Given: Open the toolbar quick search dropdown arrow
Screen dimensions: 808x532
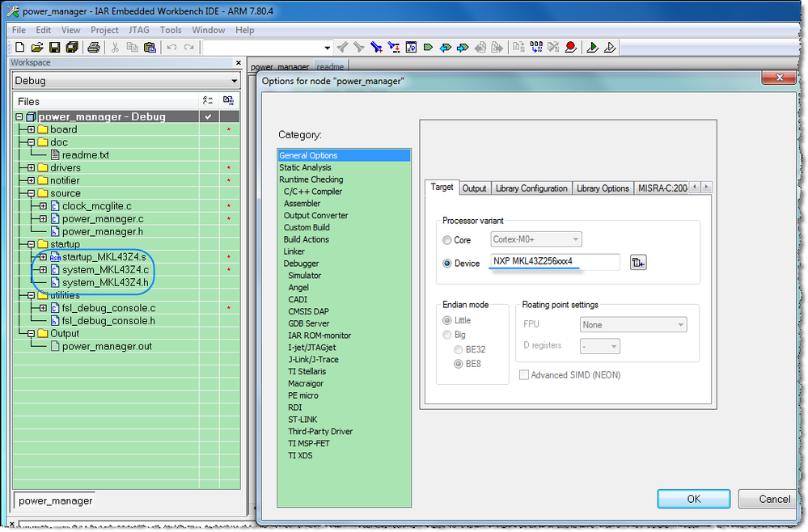Looking at the screenshot, I should click(x=328, y=48).
